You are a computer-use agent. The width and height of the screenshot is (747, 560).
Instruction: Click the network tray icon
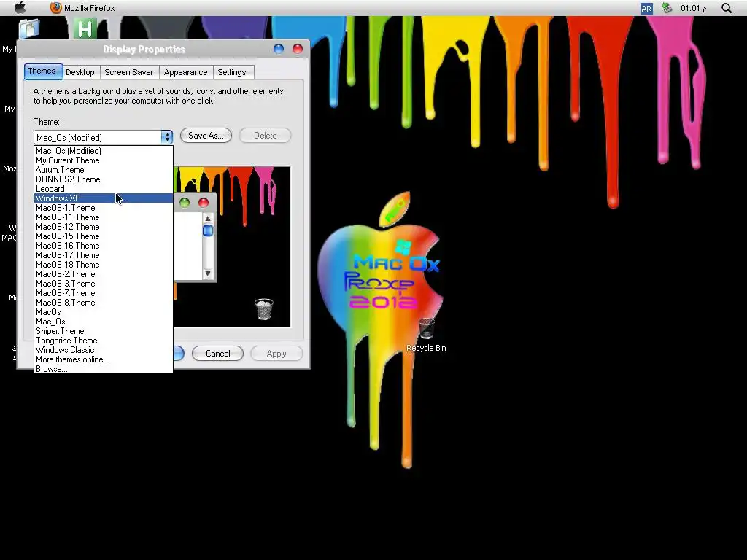667,7
